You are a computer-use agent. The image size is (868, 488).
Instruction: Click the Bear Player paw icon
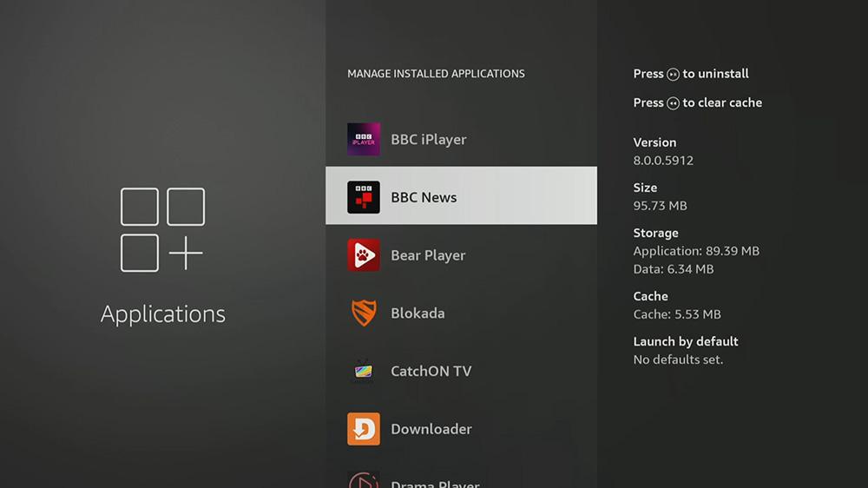[x=364, y=254]
